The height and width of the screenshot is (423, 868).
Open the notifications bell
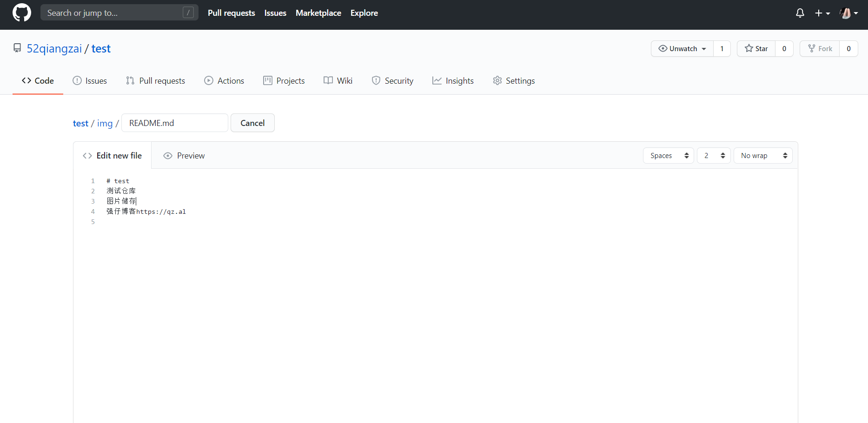click(800, 13)
